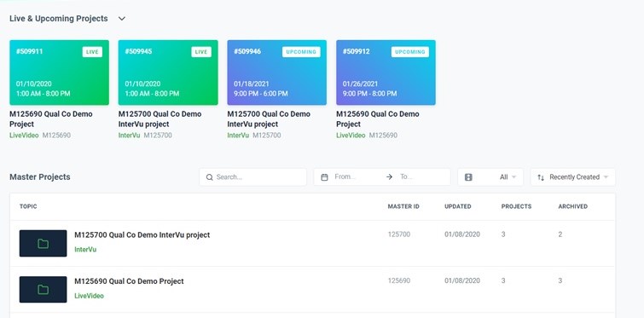Viewport: 644px width, 318px height.
Task: Click the sort arrows icon
Action: [x=541, y=177]
